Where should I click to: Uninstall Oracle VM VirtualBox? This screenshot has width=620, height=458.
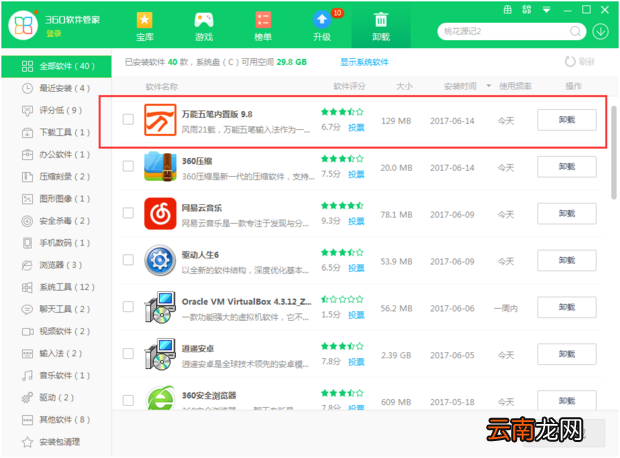(x=567, y=307)
